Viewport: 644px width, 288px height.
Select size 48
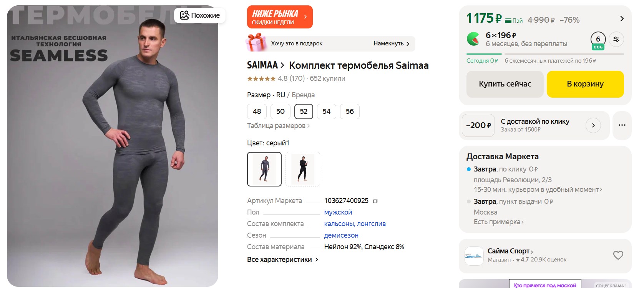coord(257,112)
